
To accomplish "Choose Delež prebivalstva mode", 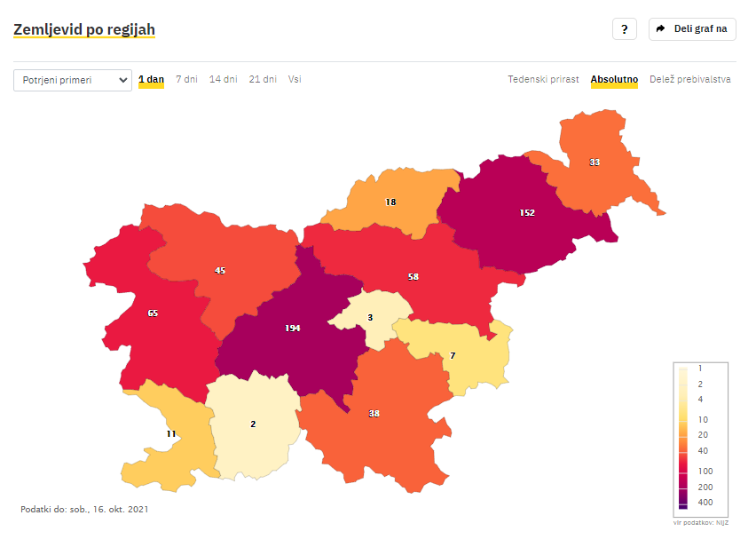I will pyautogui.click(x=690, y=80).
